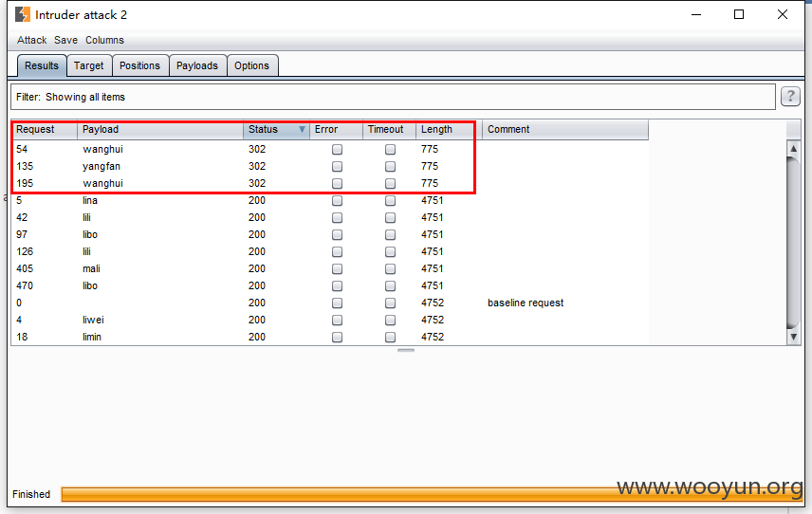
Task: Minimize the Intruder attack 2 window
Action: coord(696,14)
